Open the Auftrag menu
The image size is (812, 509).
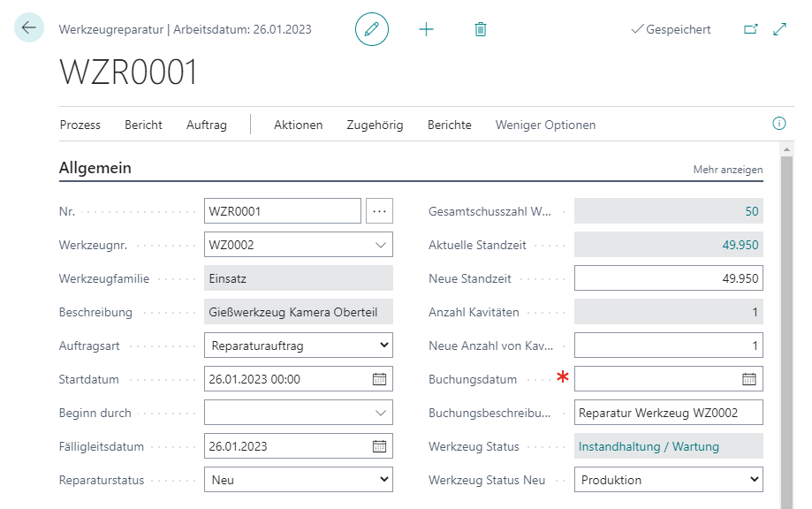pos(207,125)
